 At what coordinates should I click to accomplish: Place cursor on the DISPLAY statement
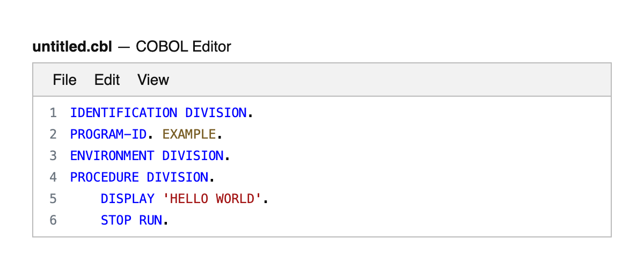127,199
